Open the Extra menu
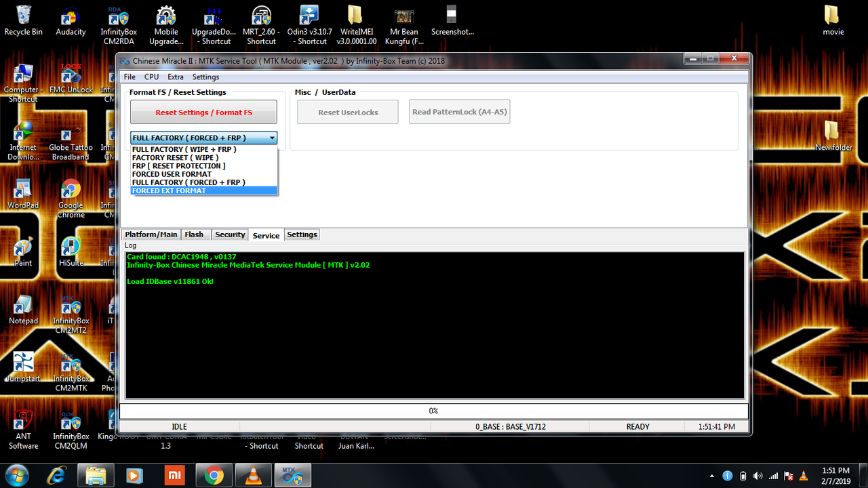This screenshot has height=488, width=868. (176, 77)
